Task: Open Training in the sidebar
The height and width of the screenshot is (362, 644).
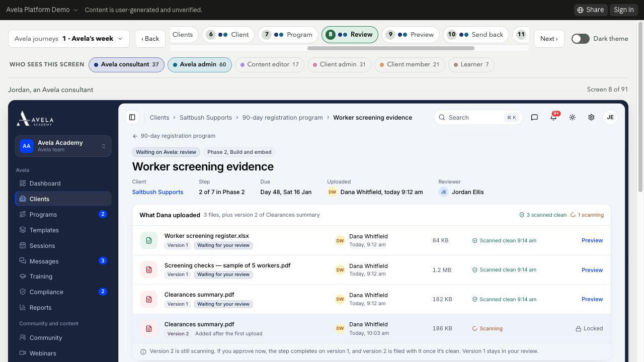Action: coord(63,277)
